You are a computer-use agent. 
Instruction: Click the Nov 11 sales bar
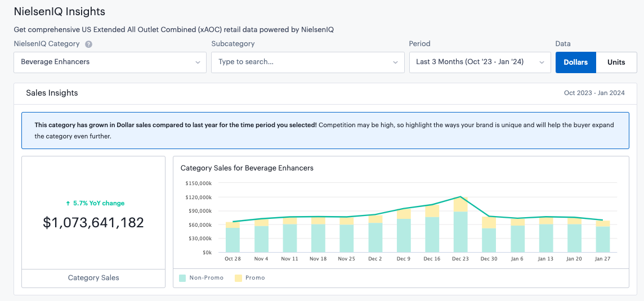(x=289, y=235)
